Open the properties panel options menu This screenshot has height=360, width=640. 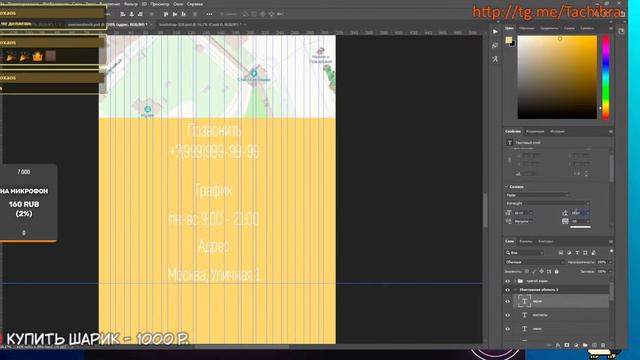(x=611, y=131)
